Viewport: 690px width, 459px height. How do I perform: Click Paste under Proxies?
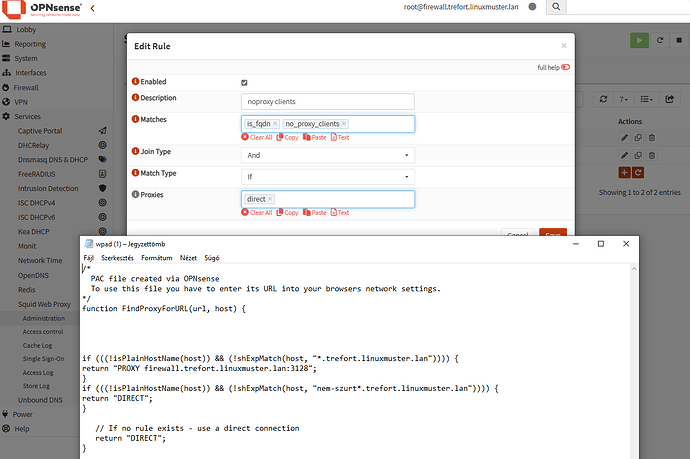tap(315, 213)
